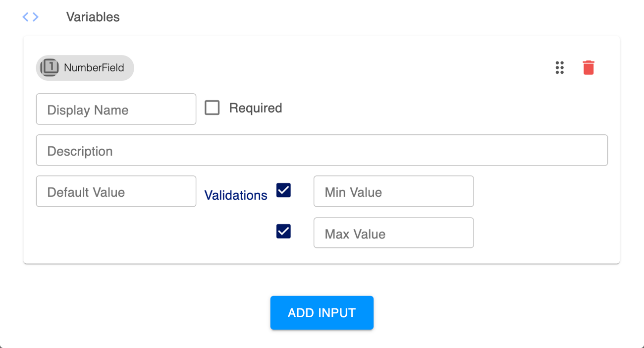The height and width of the screenshot is (348, 644).
Task: Select the NumberField chip label
Action: tap(94, 68)
